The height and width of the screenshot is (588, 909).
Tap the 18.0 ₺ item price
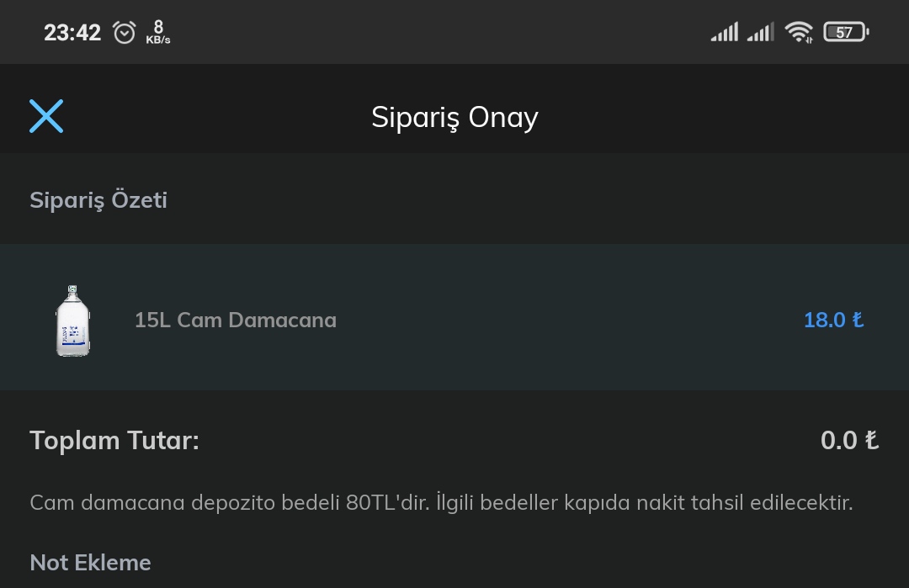tap(833, 320)
